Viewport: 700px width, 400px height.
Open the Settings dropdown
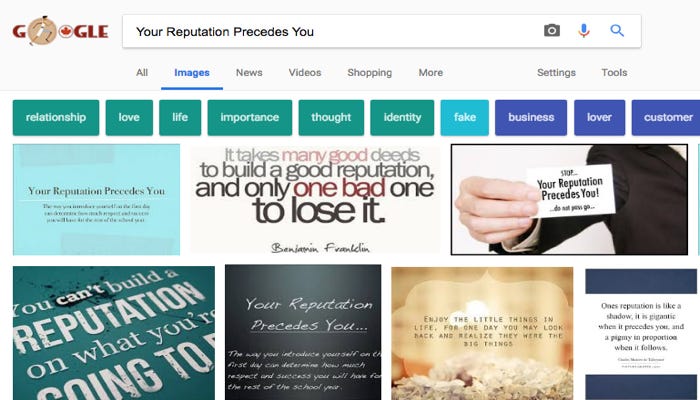[x=556, y=72]
